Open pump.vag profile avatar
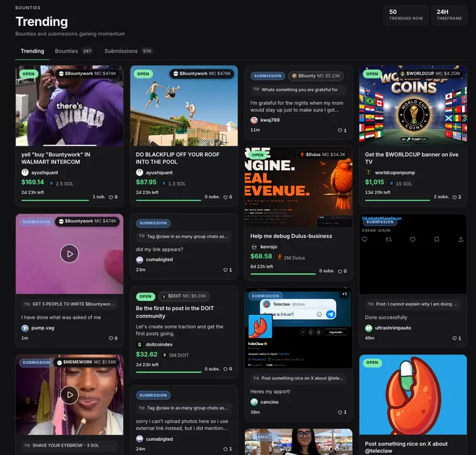The height and width of the screenshot is (455, 476). coord(25,328)
